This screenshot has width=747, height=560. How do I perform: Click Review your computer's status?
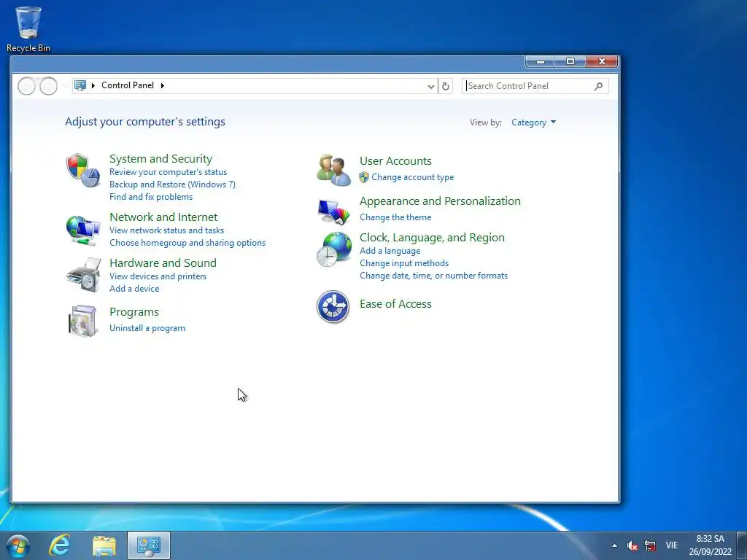pyautogui.click(x=169, y=172)
